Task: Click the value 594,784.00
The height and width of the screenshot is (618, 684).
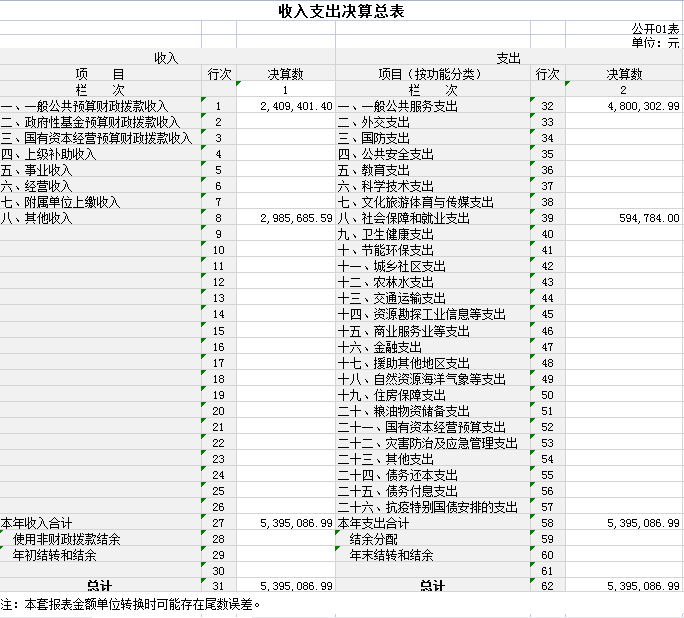Action: 649,218
